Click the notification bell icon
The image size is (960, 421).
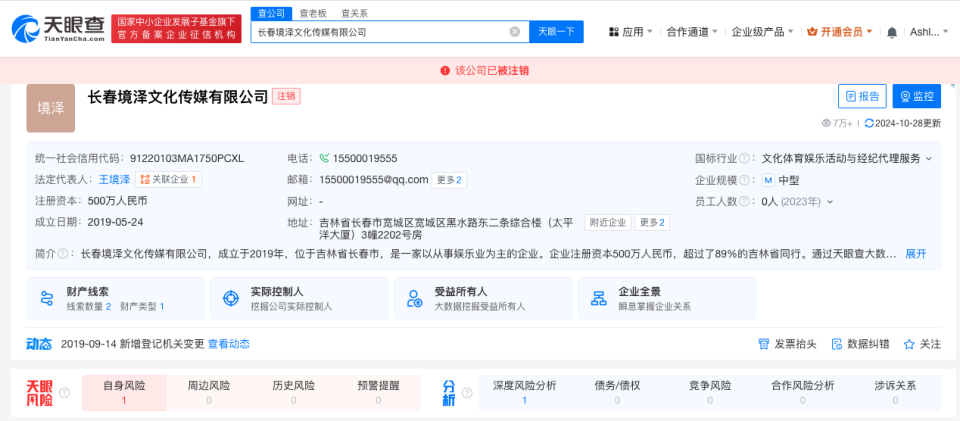[892, 32]
